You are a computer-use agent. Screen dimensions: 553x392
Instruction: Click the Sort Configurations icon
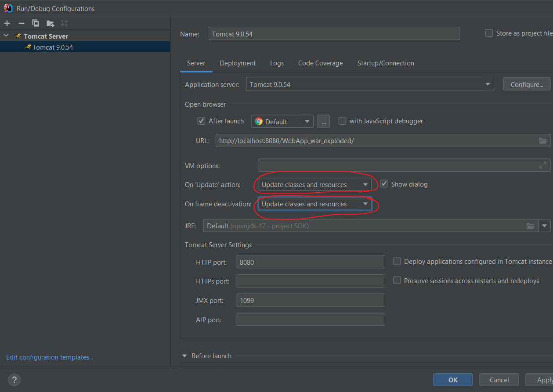(x=64, y=23)
